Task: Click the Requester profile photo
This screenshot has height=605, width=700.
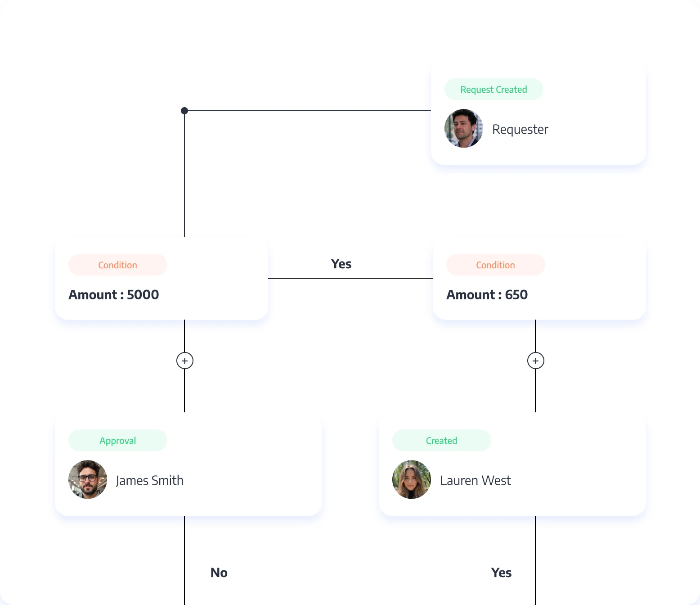Action: [464, 128]
